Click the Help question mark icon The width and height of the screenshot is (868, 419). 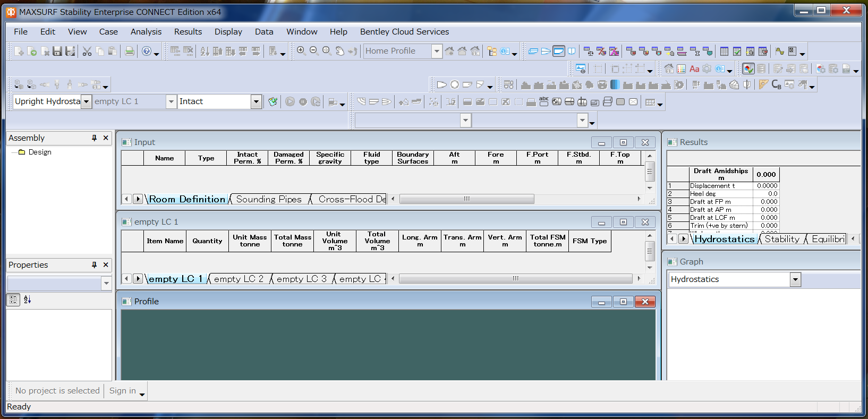147,52
